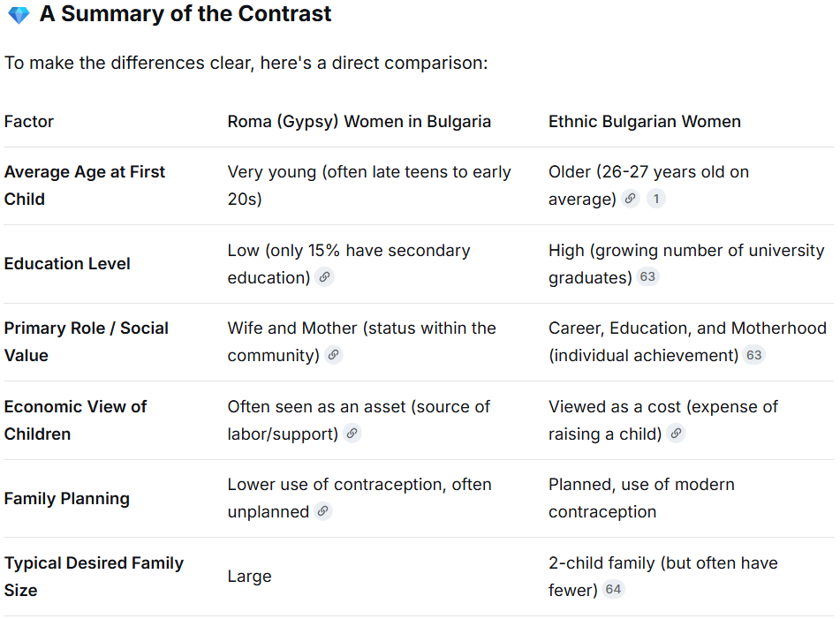The height and width of the screenshot is (619, 840).
Task: Open link icon after 'source of labor/support)'
Action: [x=352, y=434]
